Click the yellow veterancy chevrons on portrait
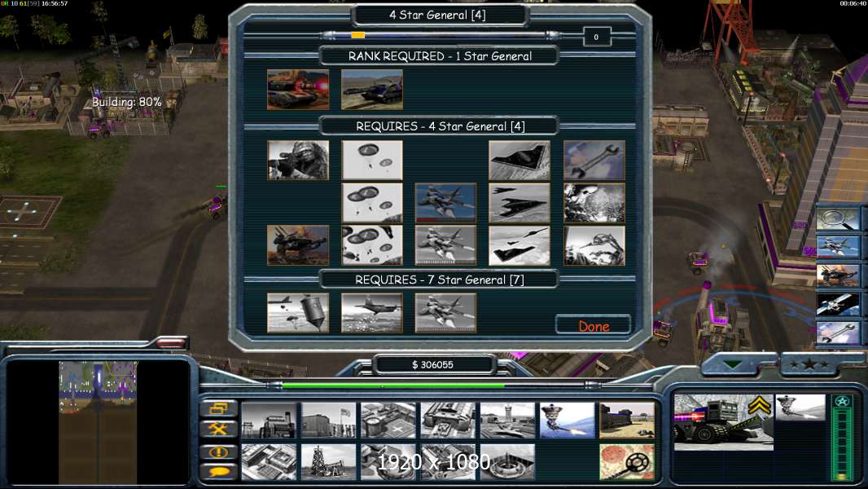The image size is (868, 489). click(760, 405)
